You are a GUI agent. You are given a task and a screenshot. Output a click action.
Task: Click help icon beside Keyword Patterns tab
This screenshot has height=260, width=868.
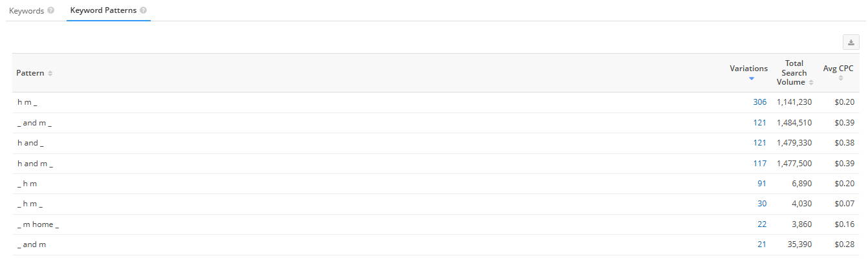143,11
